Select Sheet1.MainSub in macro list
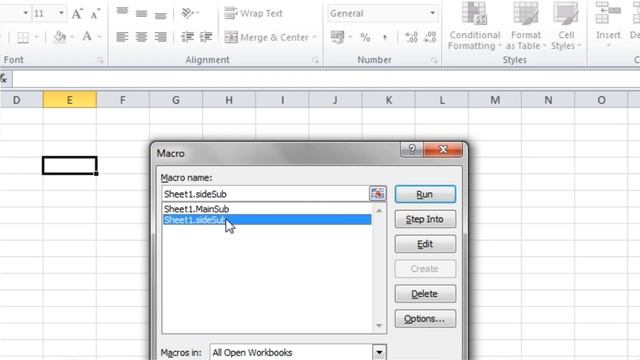Viewport: 640px width, 360px height. (267, 209)
